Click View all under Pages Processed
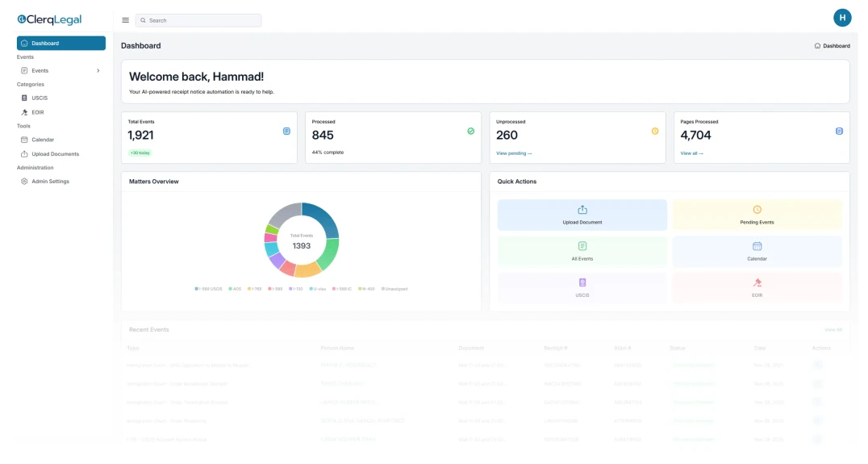 click(691, 153)
